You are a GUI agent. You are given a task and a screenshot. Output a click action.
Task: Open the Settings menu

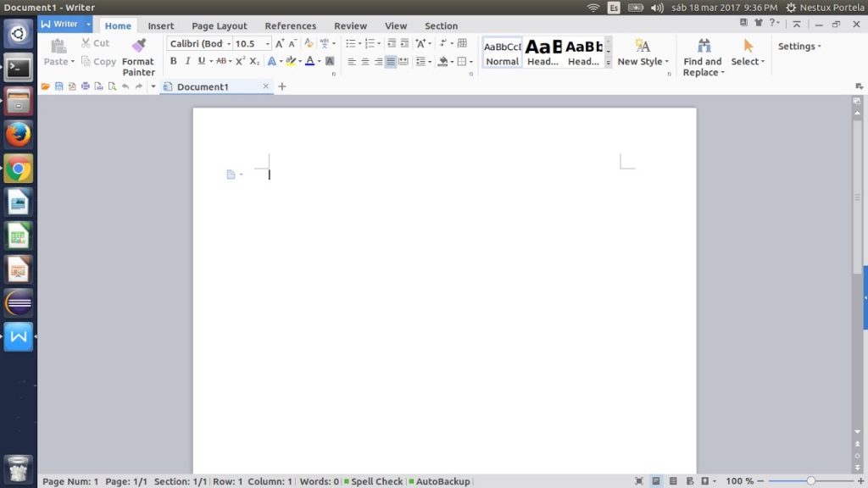pyautogui.click(x=795, y=46)
